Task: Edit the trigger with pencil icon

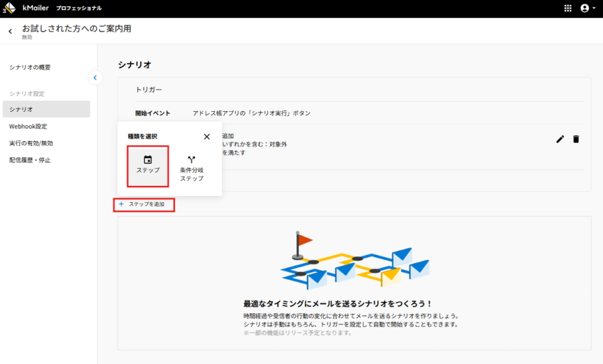Action: (x=560, y=139)
